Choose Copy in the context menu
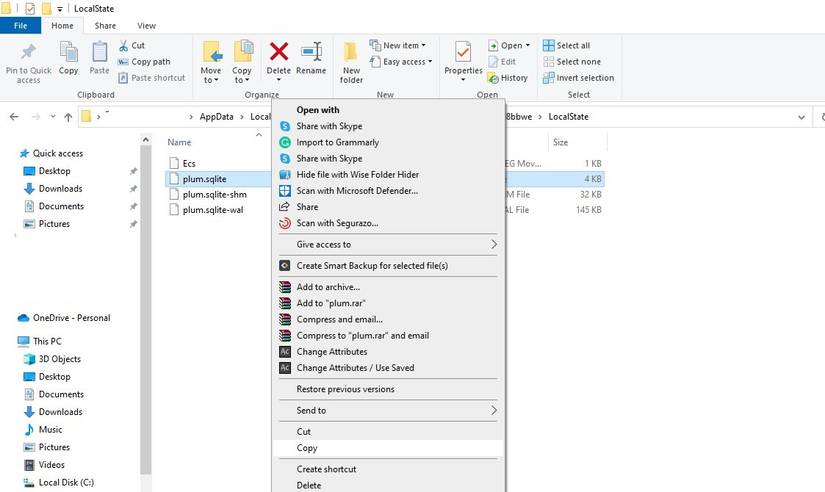Image resolution: width=825 pixels, height=492 pixels. coord(307,448)
